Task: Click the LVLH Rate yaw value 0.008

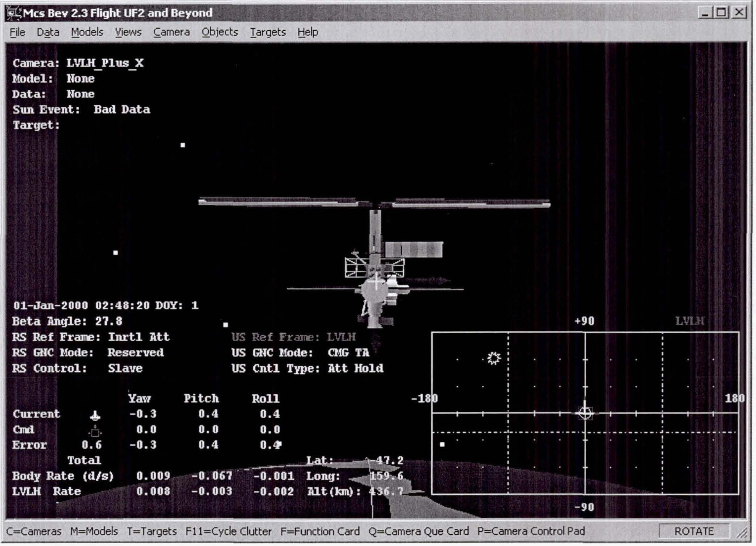Action: click(x=153, y=491)
